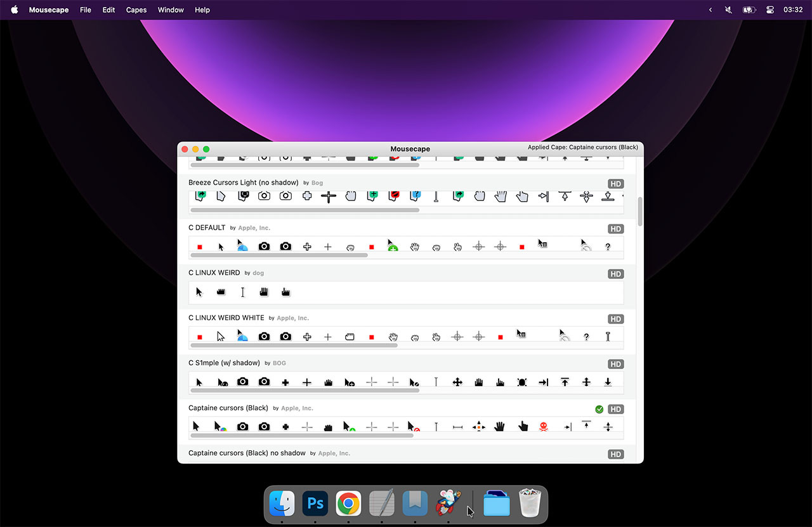Screen dimensions: 812x527
Task: Click the outlined closed hand in C LINUX WEIRD WHITE
Action: coord(349,337)
